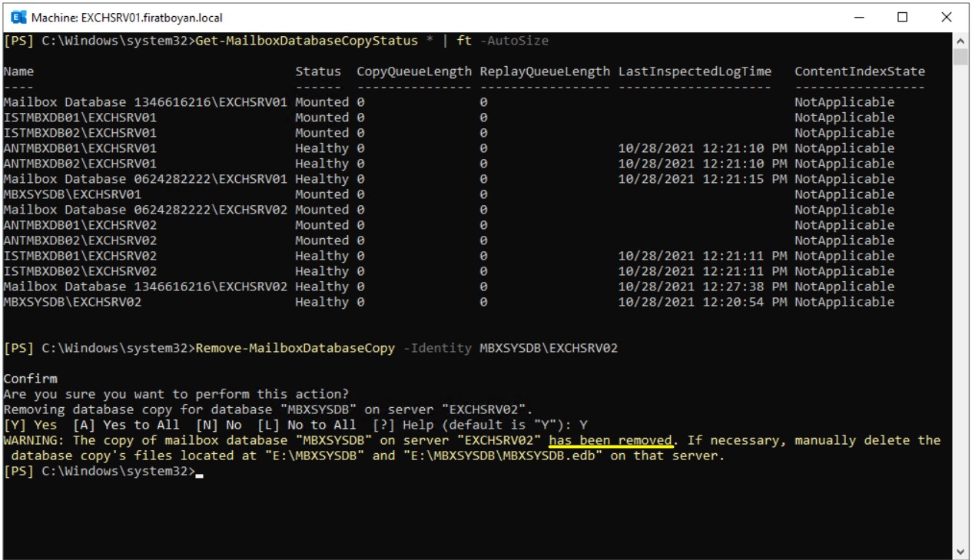Click row MBXSYSDB\EXCHSRV01
Viewport: 972px width, 560px height.
450,194
